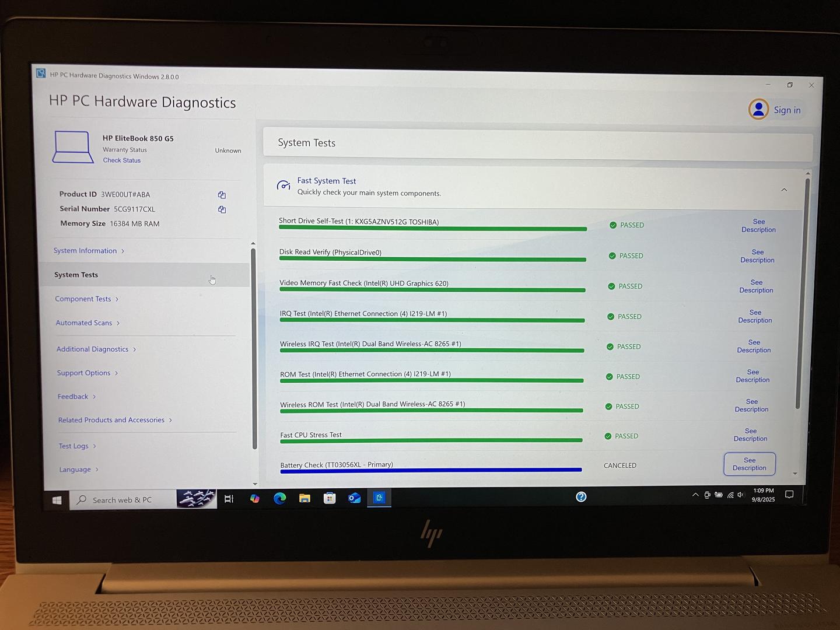
Task: Click the user account Sign in icon
Action: click(x=758, y=109)
